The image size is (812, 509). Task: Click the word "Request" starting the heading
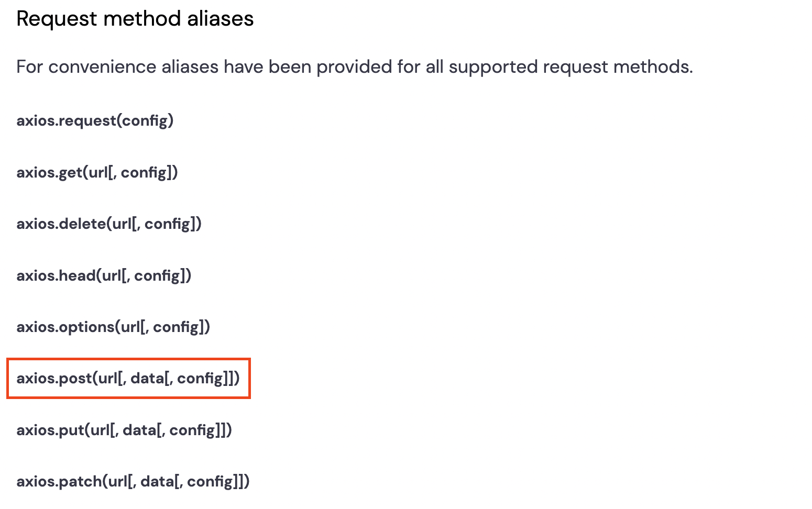point(57,19)
